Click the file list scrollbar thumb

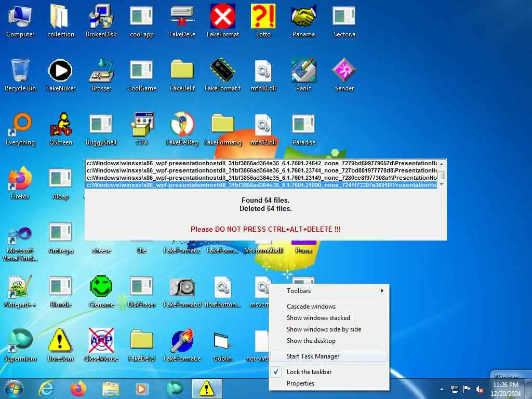tap(442, 176)
